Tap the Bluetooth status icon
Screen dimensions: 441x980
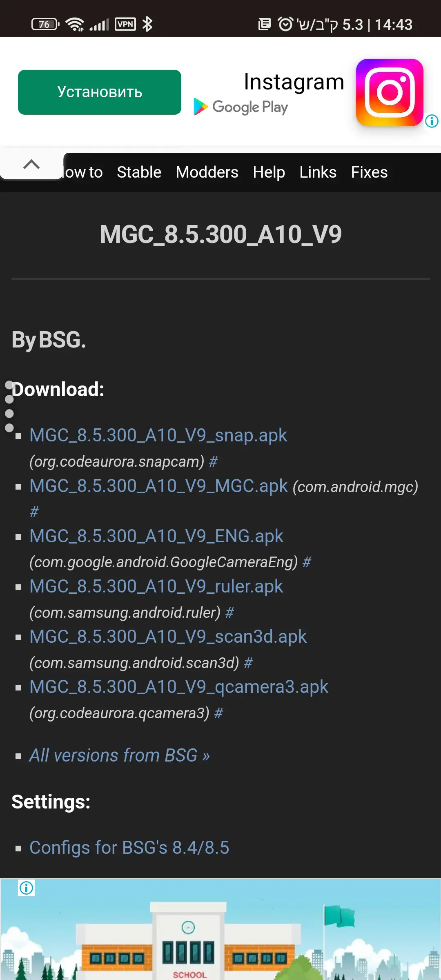(147, 24)
